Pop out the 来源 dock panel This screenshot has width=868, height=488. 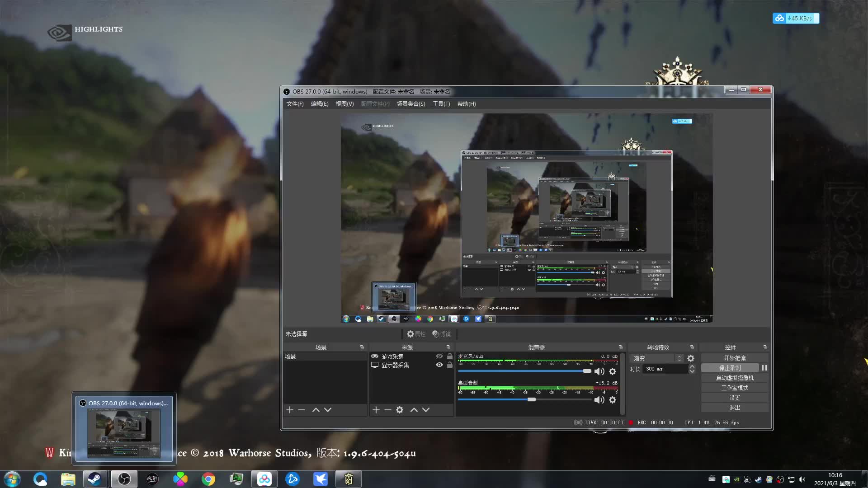tap(448, 347)
